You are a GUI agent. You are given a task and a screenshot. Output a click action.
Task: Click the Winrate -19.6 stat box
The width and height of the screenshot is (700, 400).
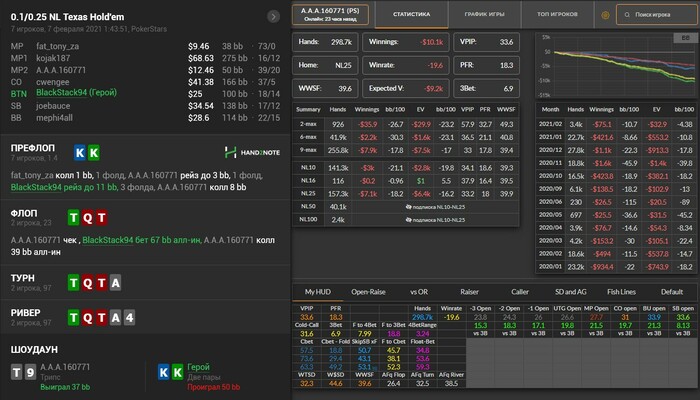(406, 65)
